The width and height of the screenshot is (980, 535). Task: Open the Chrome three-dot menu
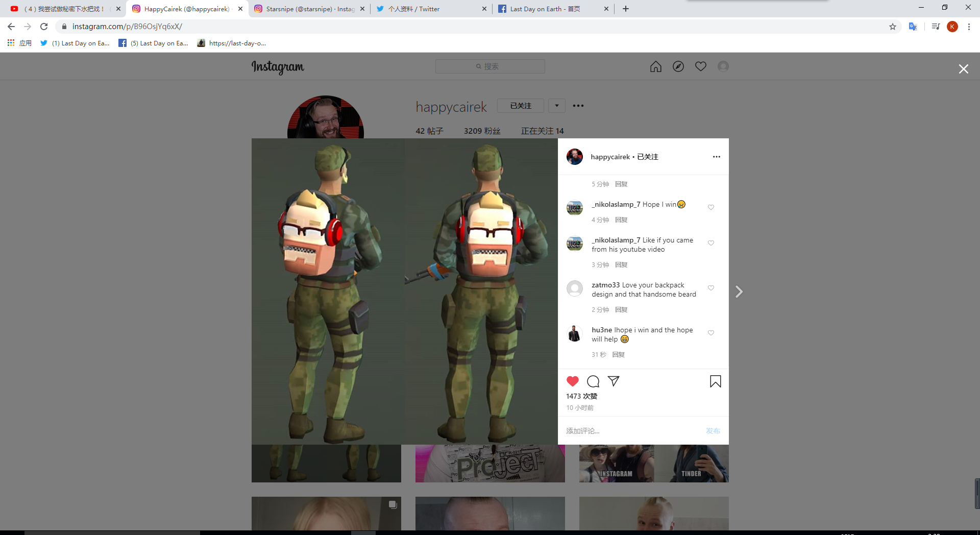969,27
